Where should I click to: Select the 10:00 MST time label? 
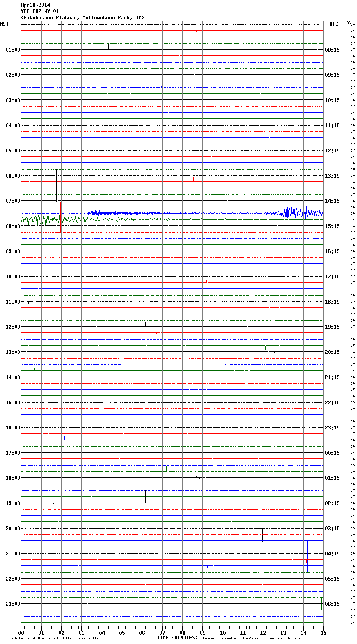[13, 277]
